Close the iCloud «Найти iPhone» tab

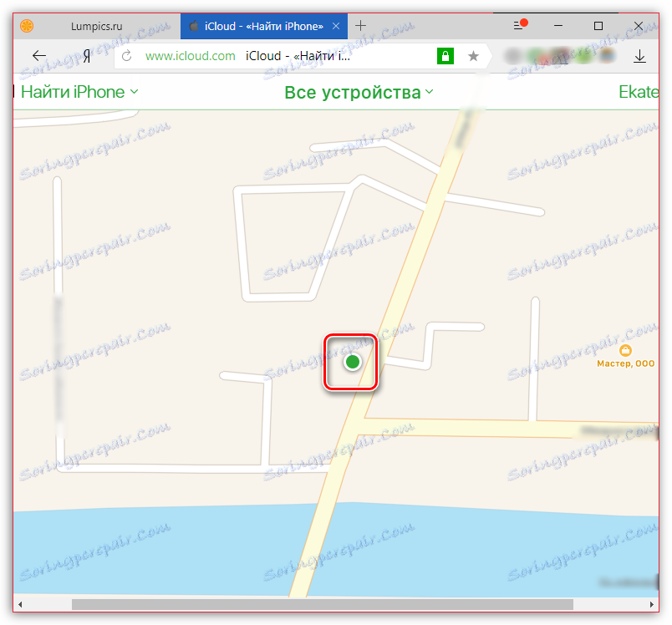tap(336, 26)
